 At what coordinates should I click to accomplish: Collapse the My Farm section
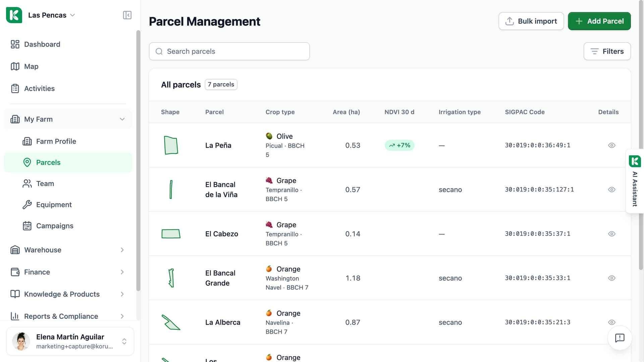[68, 119]
